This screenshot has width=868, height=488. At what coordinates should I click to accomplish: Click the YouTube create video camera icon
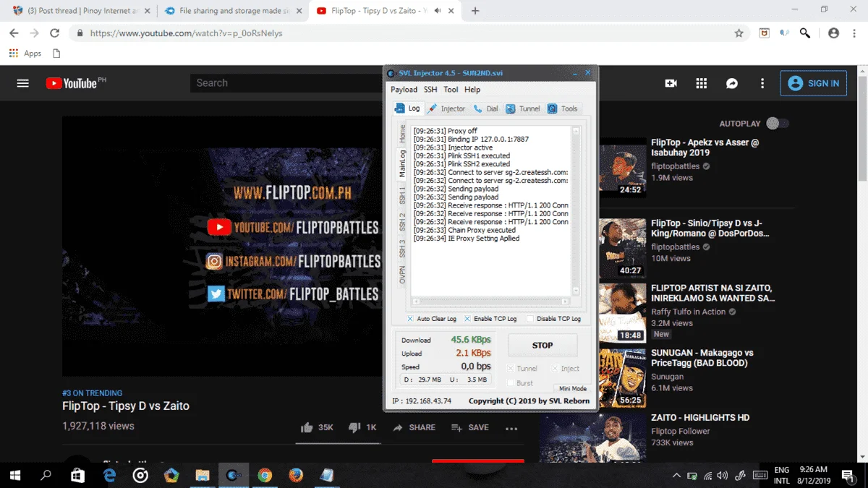(x=671, y=83)
